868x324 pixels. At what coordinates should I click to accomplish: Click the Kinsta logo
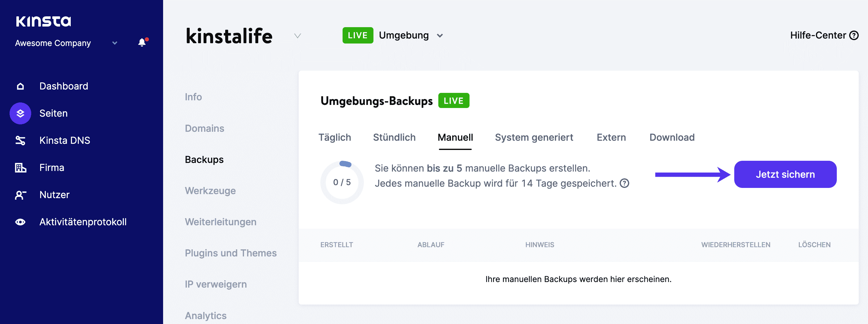(43, 21)
